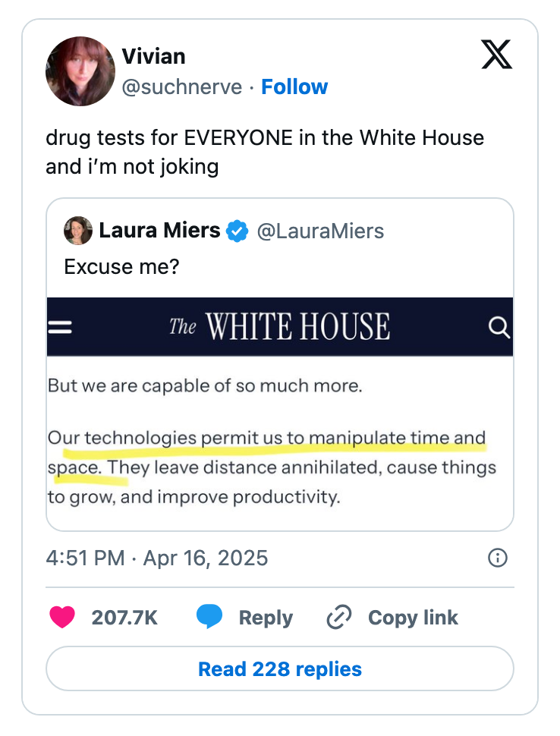Viewport: 560px width, 736px height.
Task: Copy link using the chain icon
Action: [x=338, y=617]
